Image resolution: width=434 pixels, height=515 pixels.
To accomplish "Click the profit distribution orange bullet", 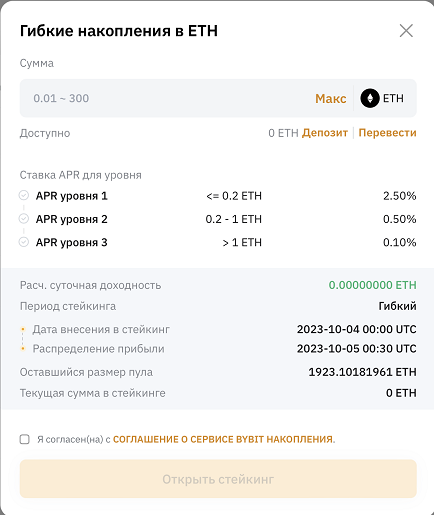I will click(23, 349).
